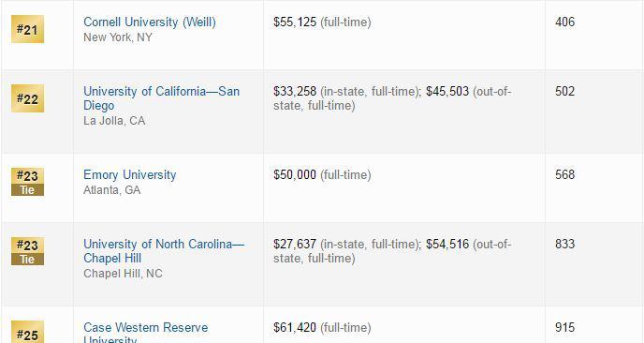
Task: Click Cornell's $55,125 tuition value
Action: (295, 22)
